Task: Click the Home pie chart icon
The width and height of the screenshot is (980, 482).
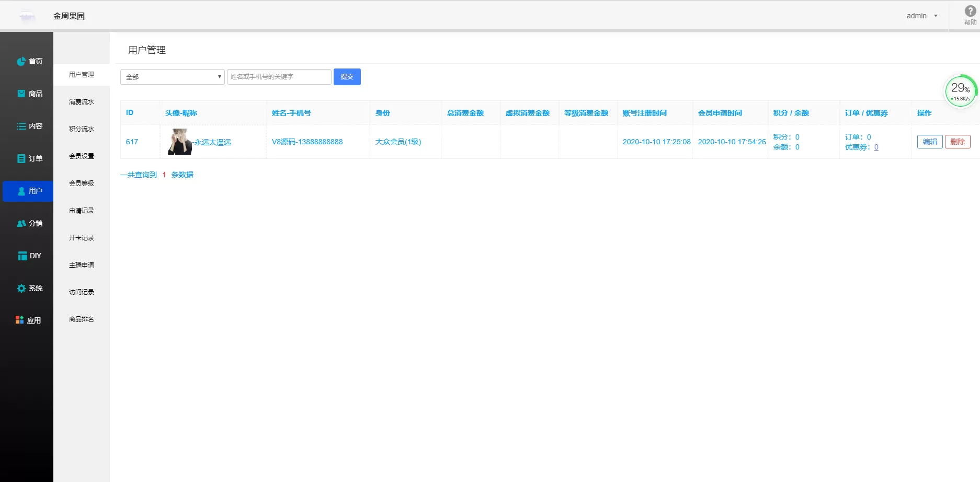Action: [21, 62]
